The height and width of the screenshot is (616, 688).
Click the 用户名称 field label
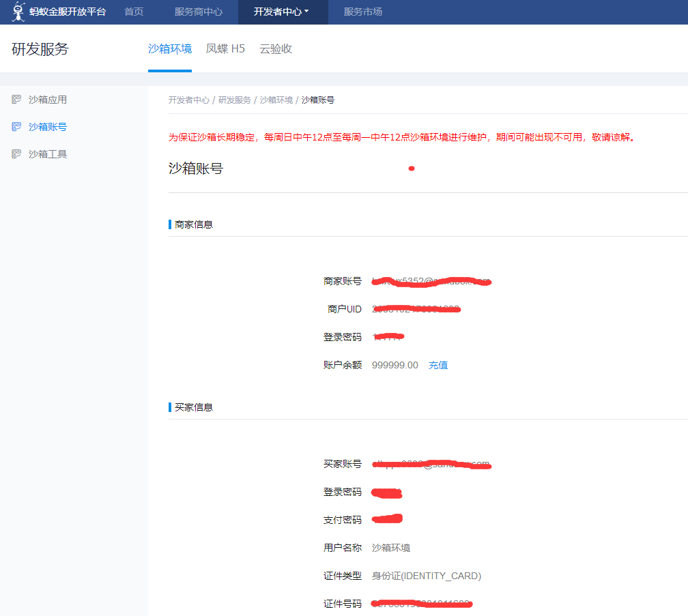pyautogui.click(x=343, y=548)
